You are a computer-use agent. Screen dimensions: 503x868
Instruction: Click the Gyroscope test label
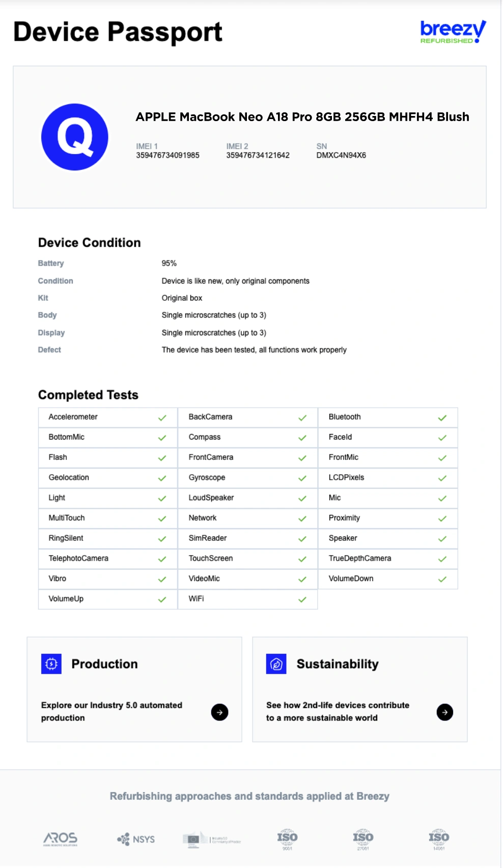click(207, 477)
